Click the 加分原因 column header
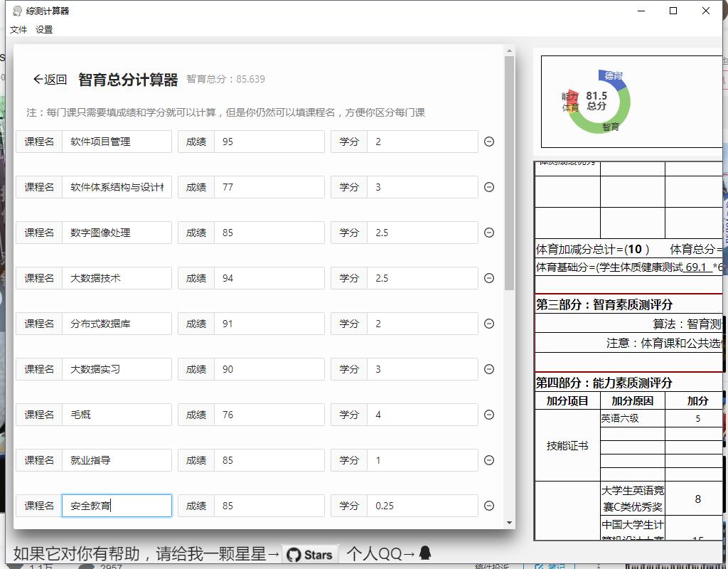728x569 pixels. (x=632, y=401)
